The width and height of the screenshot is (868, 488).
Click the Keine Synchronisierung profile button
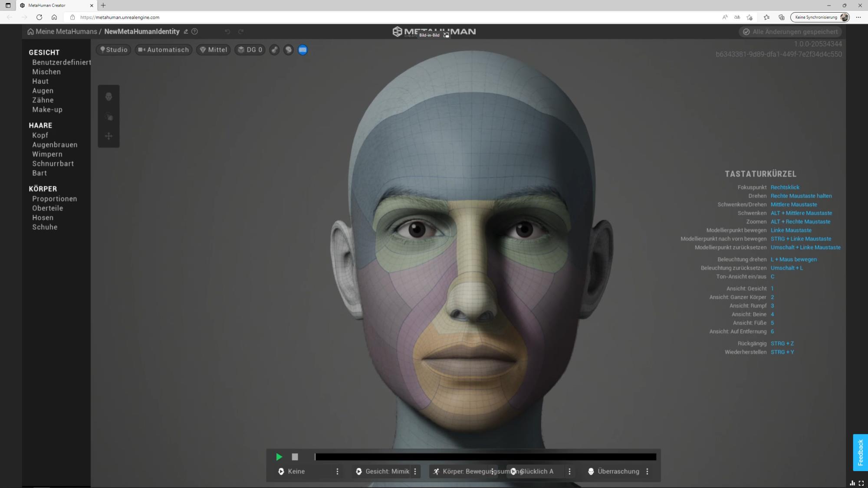[820, 17]
